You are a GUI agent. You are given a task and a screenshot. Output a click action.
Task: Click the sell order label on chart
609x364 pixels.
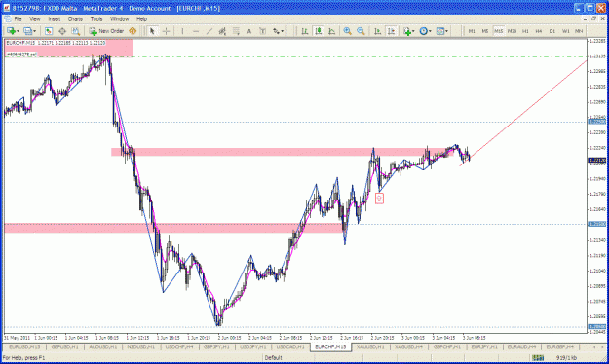tap(21, 55)
